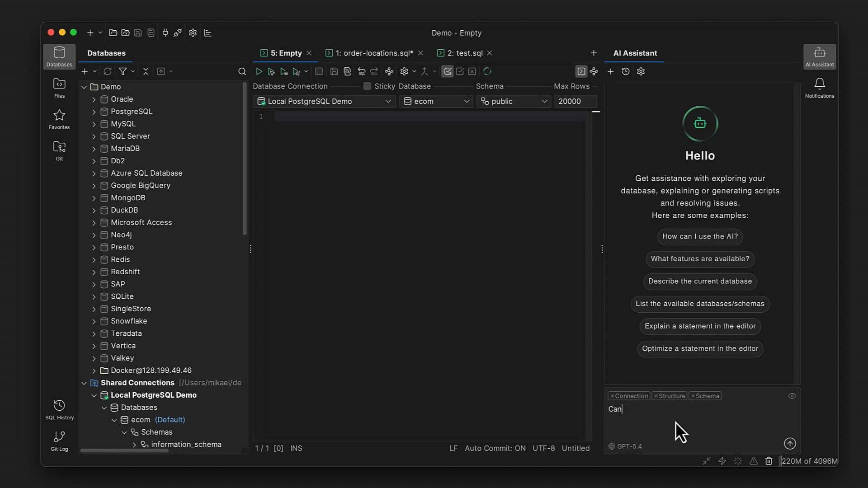Image resolution: width=868 pixels, height=488 pixels.
Task: Collapse the Shared Connections node
Action: (84, 383)
